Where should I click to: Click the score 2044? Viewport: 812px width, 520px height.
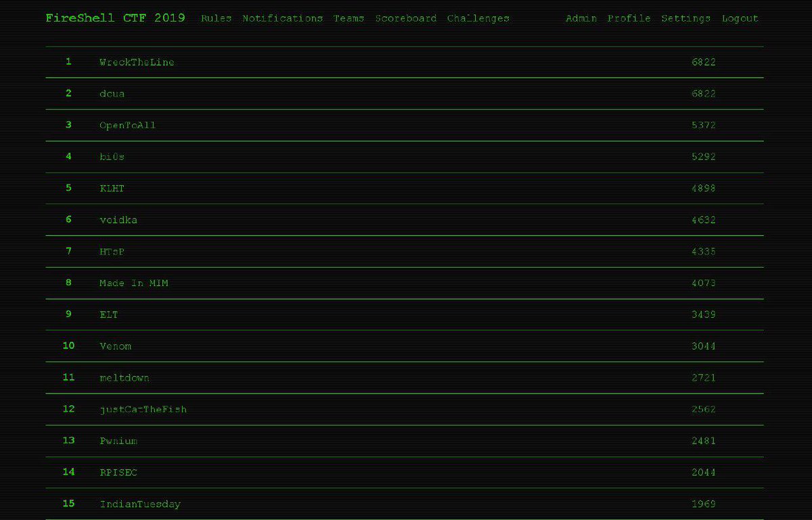pyautogui.click(x=704, y=473)
